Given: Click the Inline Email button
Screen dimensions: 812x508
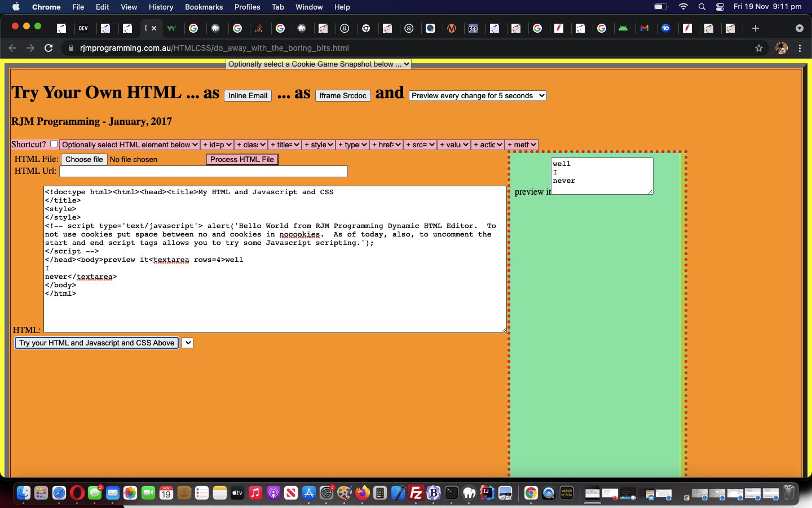Looking at the screenshot, I should coord(248,96).
